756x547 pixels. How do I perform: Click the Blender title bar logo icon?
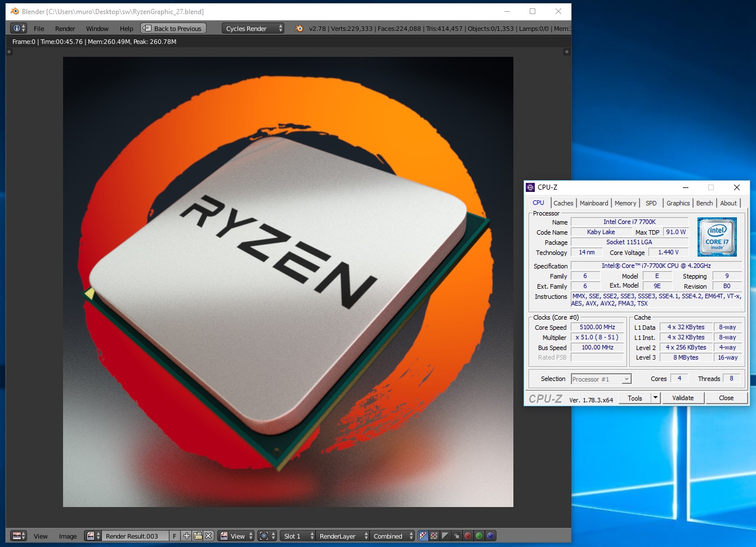point(15,11)
